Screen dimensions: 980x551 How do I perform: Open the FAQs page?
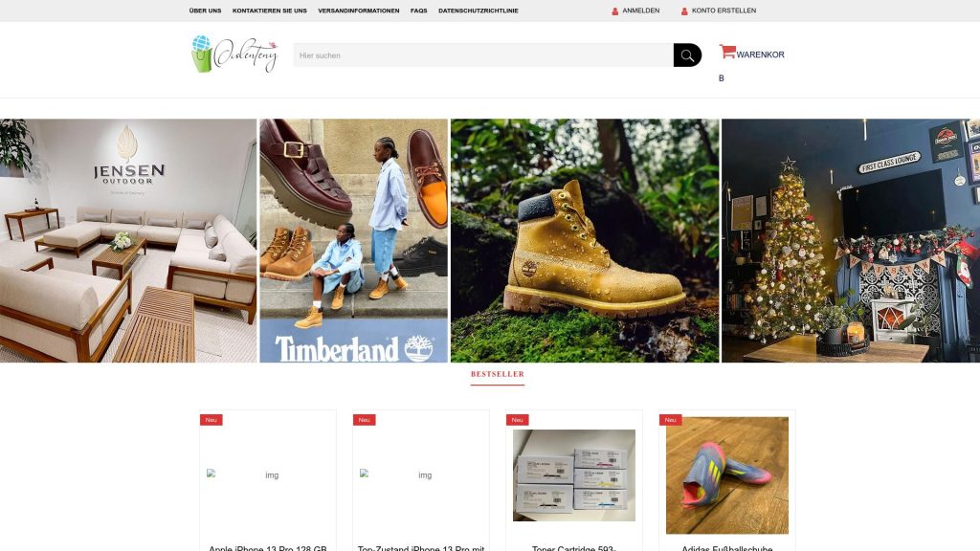coord(419,11)
